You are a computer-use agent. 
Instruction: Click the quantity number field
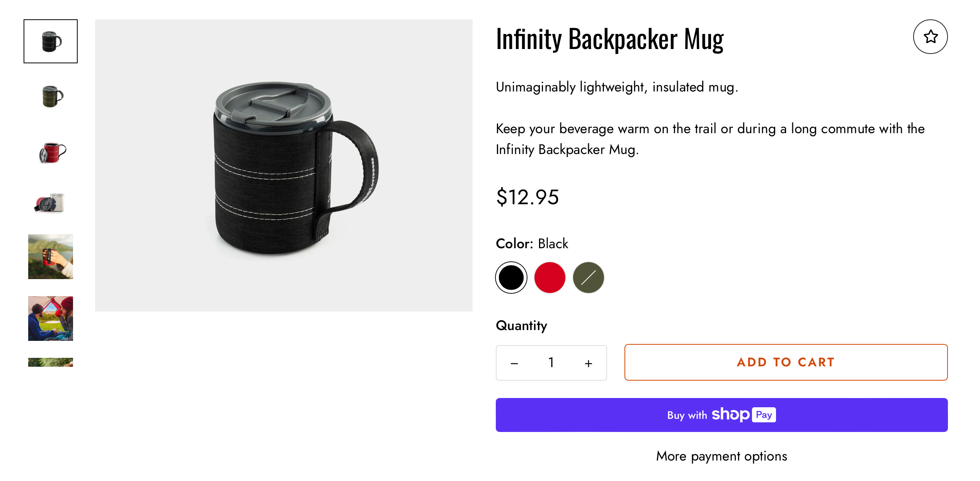click(551, 363)
